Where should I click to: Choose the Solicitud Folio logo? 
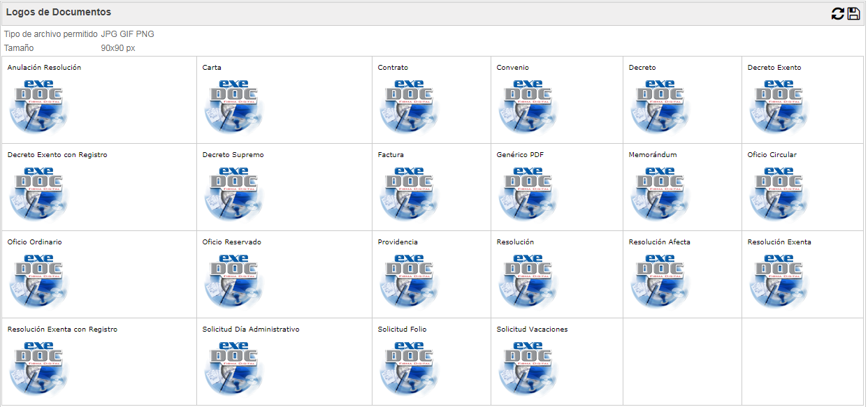pos(410,369)
